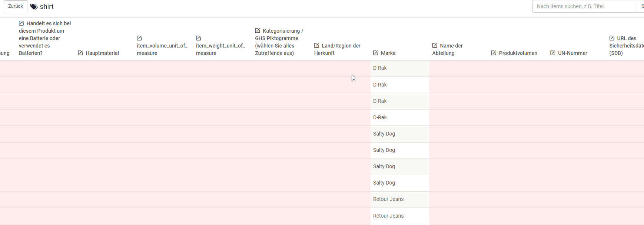Go back with the Zurück button
Screen dimensions: 644x225
pyautogui.click(x=16, y=6)
